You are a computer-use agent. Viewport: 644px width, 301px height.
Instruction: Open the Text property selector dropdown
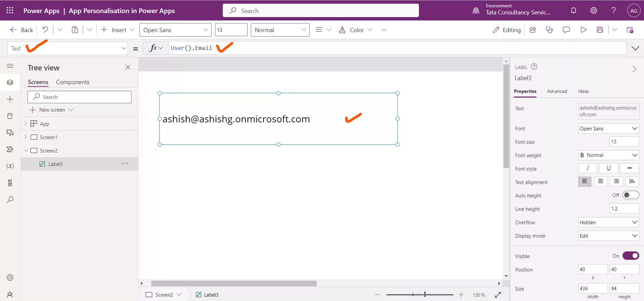(x=67, y=48)
